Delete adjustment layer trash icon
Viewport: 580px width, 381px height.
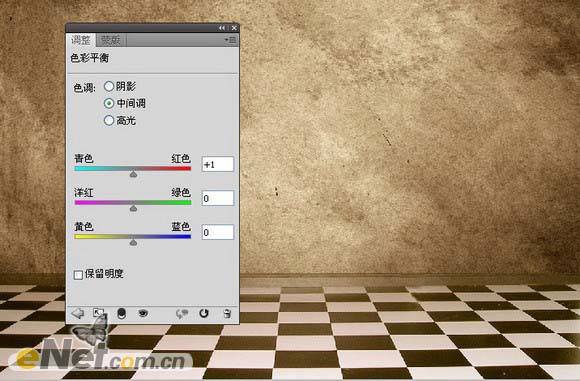227,313
